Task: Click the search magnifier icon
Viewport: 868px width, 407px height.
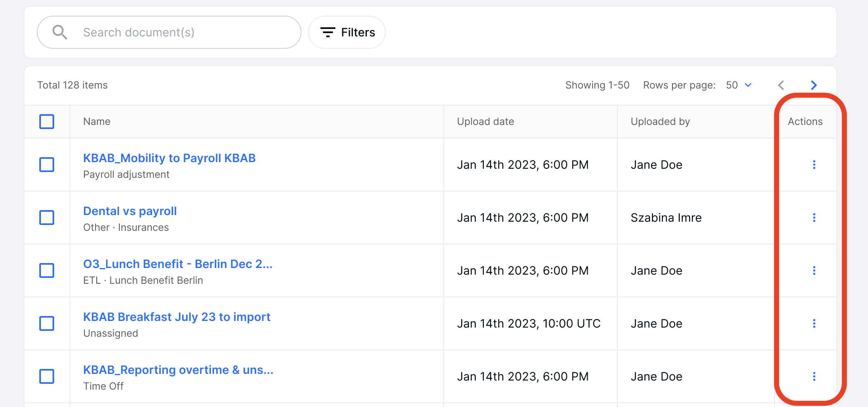Action: tap(60, 32)
